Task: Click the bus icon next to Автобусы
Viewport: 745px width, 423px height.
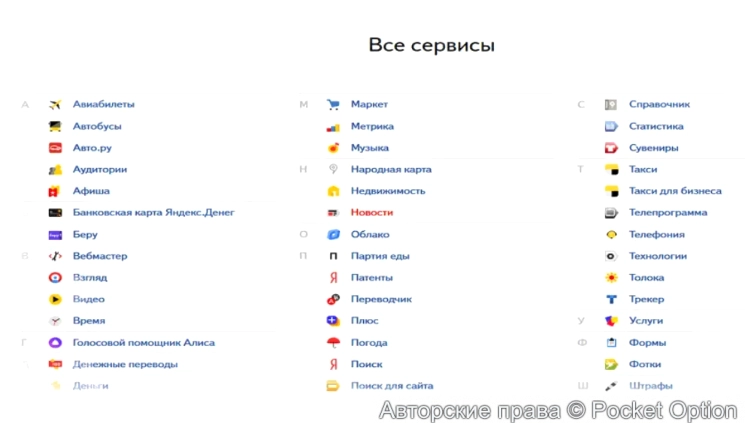Action: pyautogui.click(x=55, y=126)
